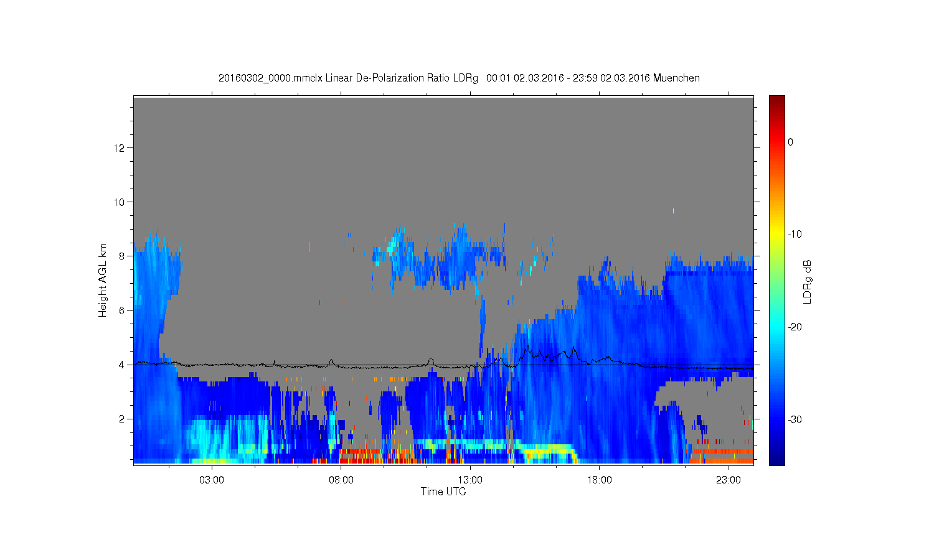Click the height tick label 8

[123, 256]
